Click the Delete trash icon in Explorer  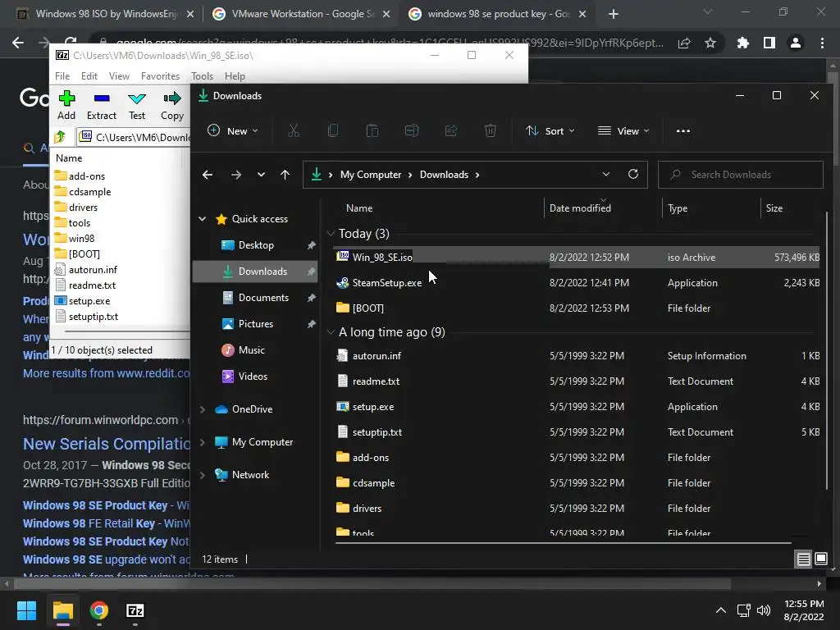pyautogui.click(x=491, y=130)
